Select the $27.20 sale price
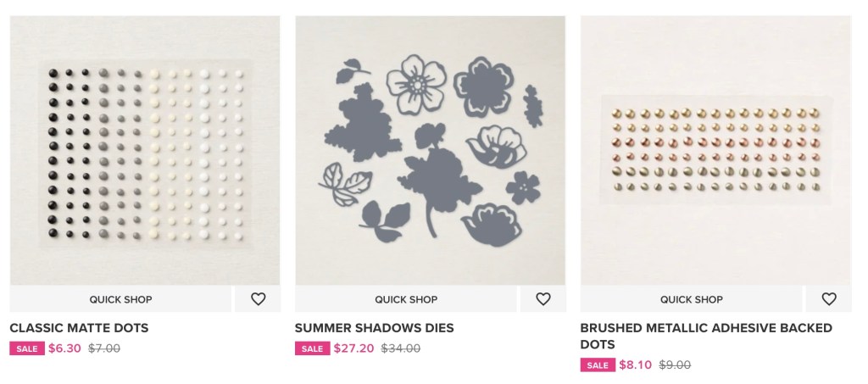The height and width of the screenshot is (384, 868). (x=353, y=348)
